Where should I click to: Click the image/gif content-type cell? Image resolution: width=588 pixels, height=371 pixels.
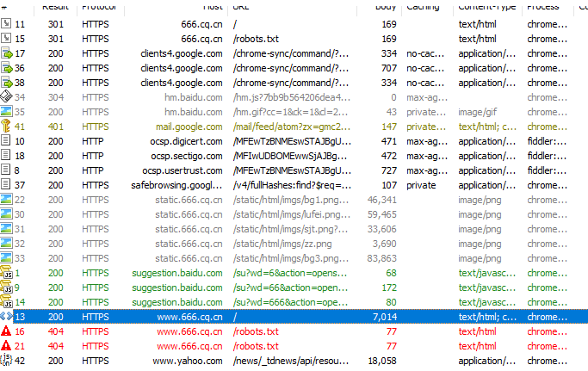[478, 112]
